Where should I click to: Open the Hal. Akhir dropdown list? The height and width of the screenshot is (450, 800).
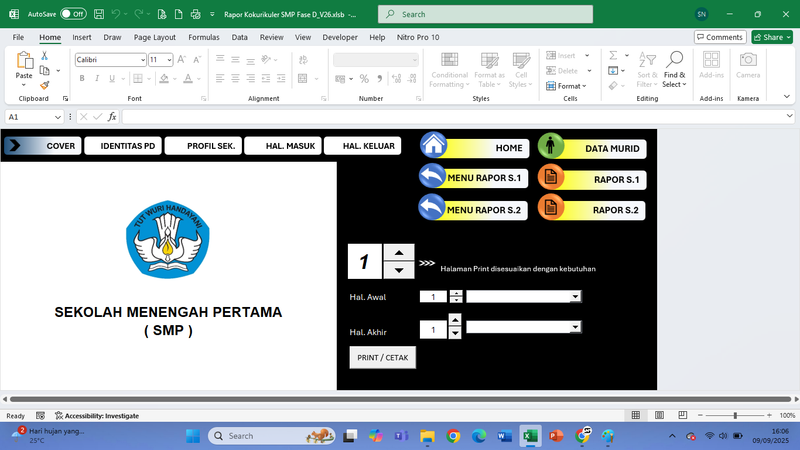[575, 327]
